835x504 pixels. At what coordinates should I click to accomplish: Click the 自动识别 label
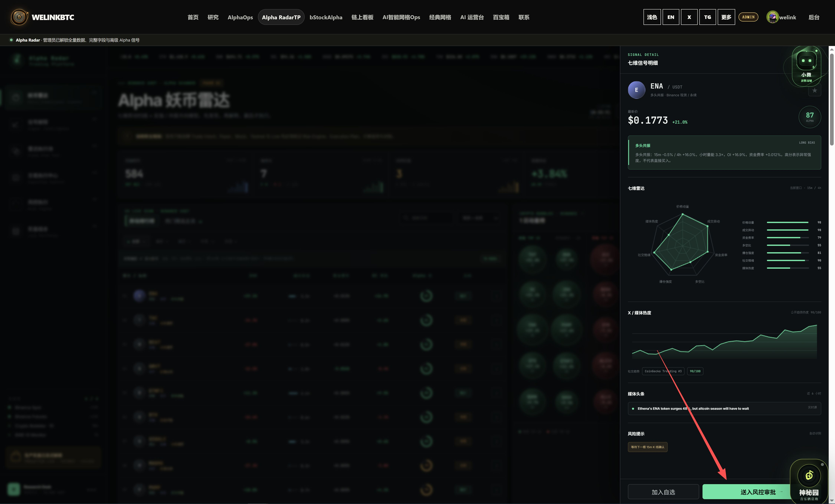[815, 433]
